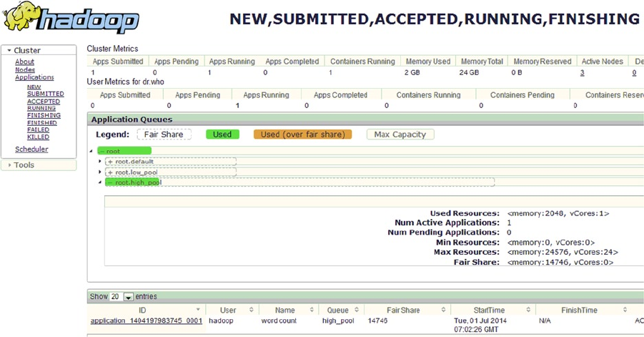Open the Nodes link
The image size is (644, 337).
25,69
